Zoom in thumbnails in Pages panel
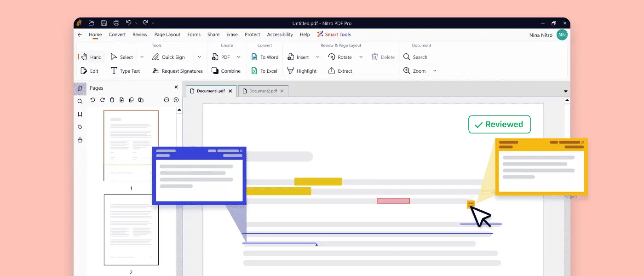The height and width of the screenshot is (276, 644). (176, 100)
